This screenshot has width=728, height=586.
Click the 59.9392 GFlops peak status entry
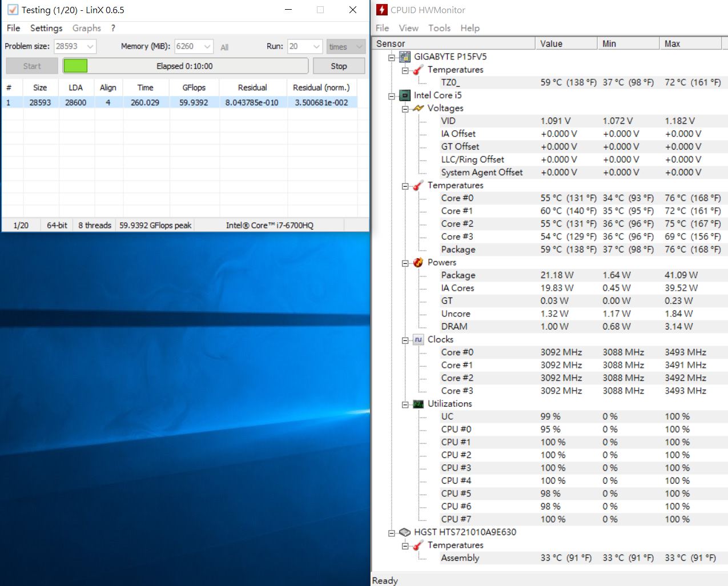point(155,225)
